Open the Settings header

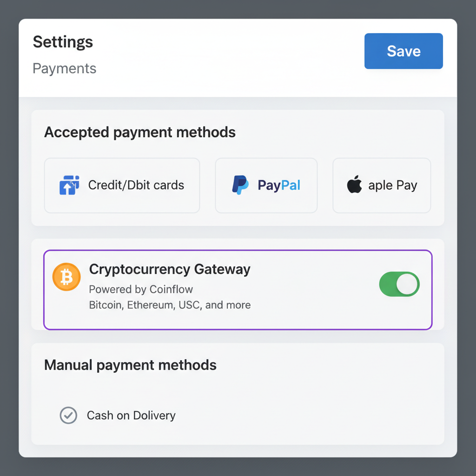[63, 42]
